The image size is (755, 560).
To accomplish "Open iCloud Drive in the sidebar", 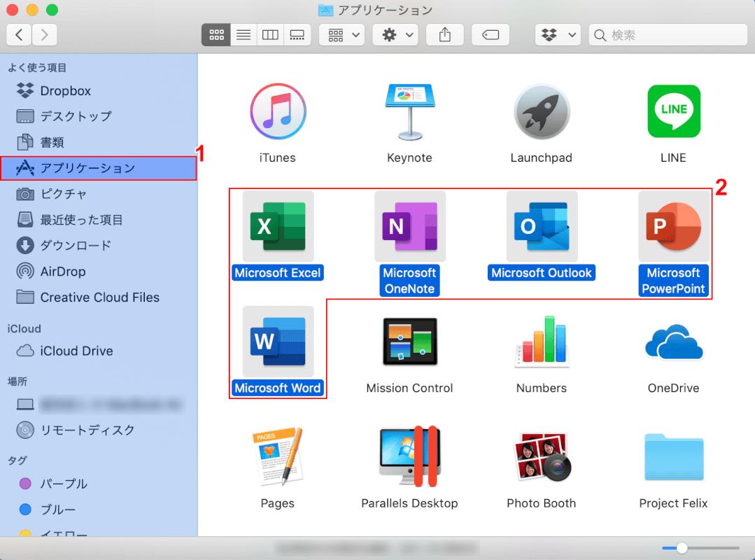I will tap(98, 351).
